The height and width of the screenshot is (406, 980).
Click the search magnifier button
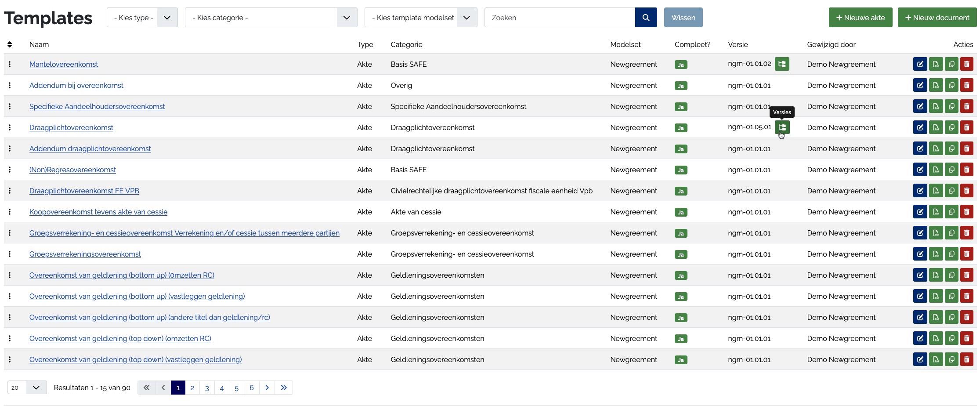coord(646,18)
